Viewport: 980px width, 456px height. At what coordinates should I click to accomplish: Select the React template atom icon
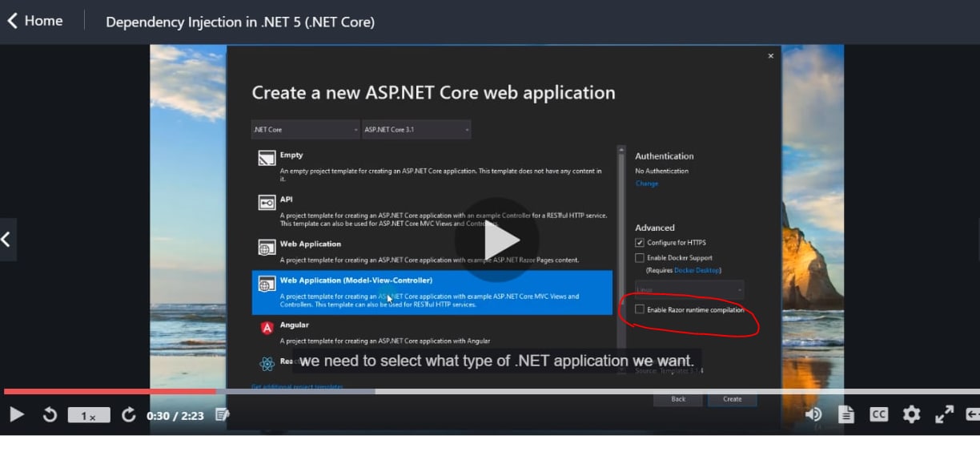point(267,364)
